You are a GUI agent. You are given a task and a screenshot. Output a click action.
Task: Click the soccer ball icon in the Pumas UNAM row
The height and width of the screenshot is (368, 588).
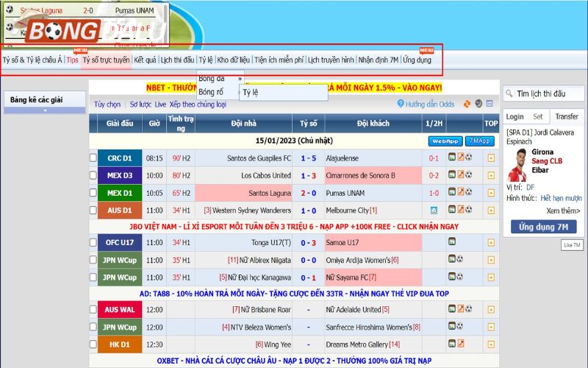(x=468, y=191)
